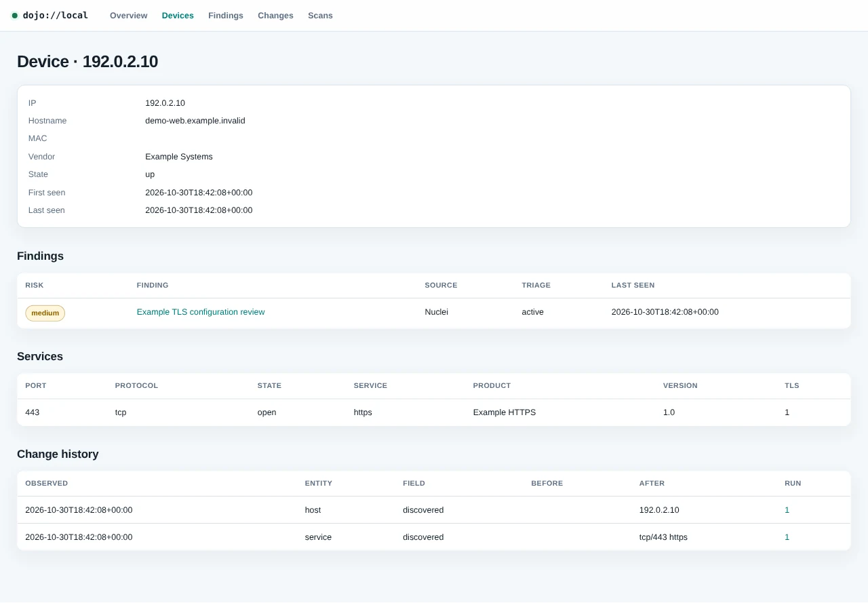Click the tcp/443 https after value
The width and height of the screenshot is (868, 603).
coord(663,537)
